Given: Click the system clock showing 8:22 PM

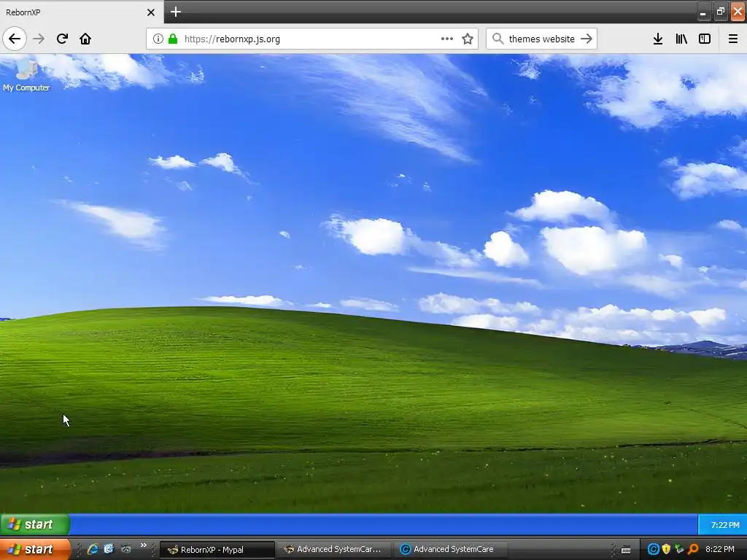Looking at the screenshot, I should click(719, 550).
